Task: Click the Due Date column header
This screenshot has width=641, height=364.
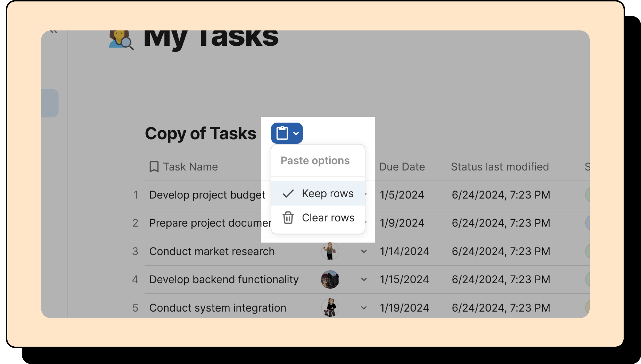Action: 402,167
